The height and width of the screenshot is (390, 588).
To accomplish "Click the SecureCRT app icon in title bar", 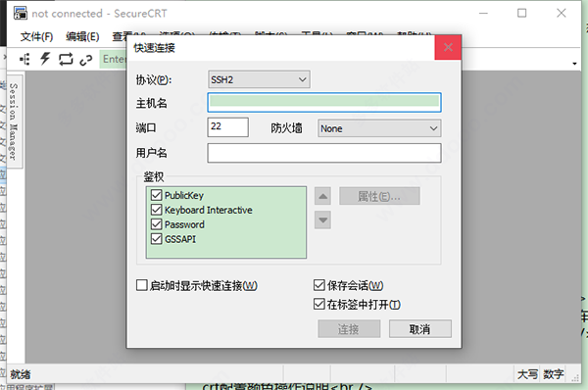I will [x=21, y=13].
